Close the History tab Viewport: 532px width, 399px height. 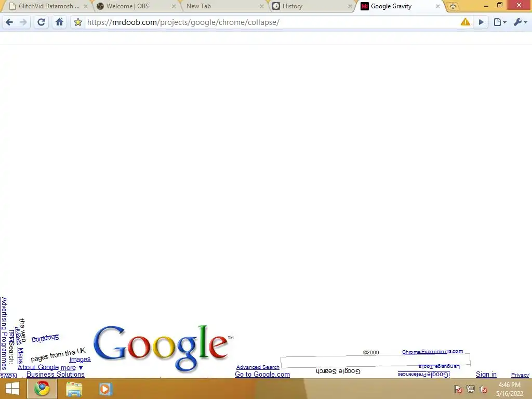[350, 6]
